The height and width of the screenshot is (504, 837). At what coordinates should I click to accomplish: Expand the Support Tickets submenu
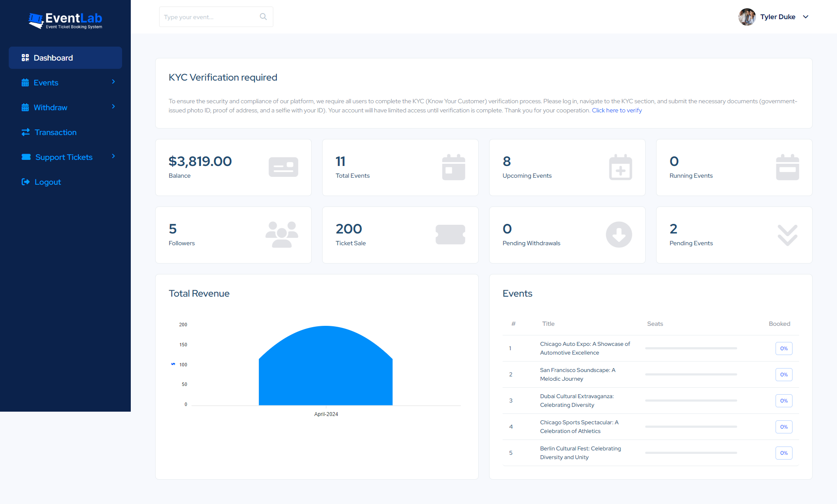pos(113,156)
